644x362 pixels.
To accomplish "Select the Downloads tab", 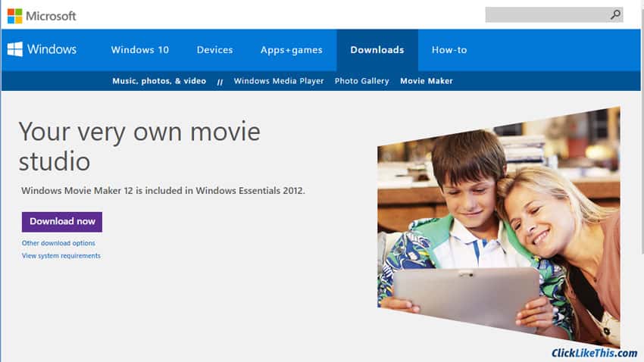I will [377, 50].
